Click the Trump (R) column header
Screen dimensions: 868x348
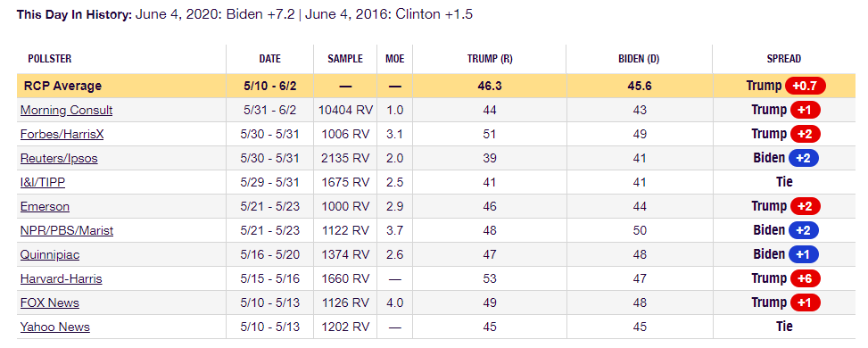pyautogui.click(x=490, y=59)
